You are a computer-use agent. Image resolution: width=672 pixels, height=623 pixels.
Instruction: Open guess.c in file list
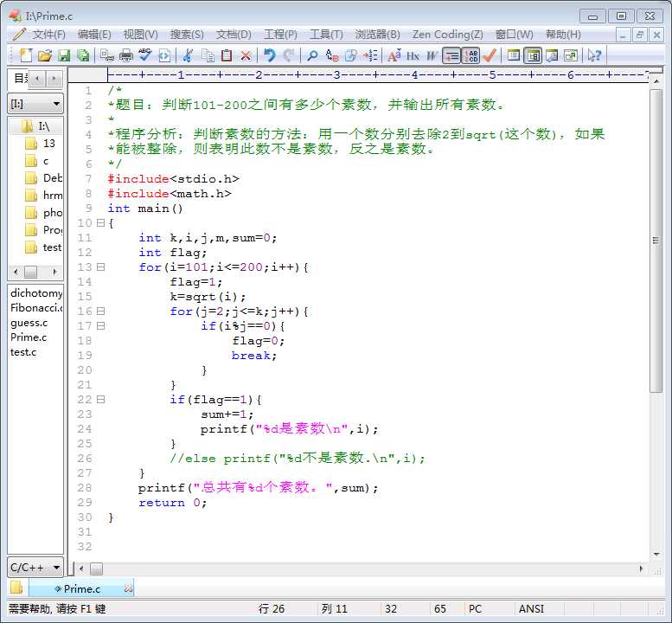(29, 323)
